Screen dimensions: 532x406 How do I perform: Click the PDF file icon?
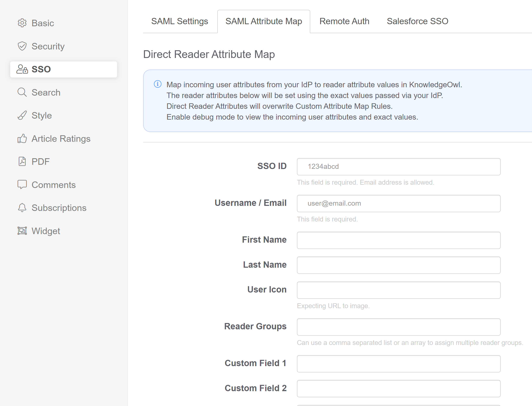point(22,162)
